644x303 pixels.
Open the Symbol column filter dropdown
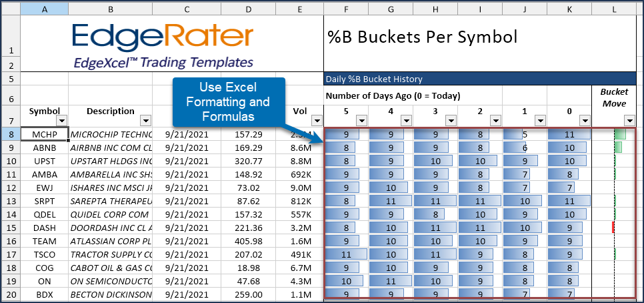[x=62, y=120]
